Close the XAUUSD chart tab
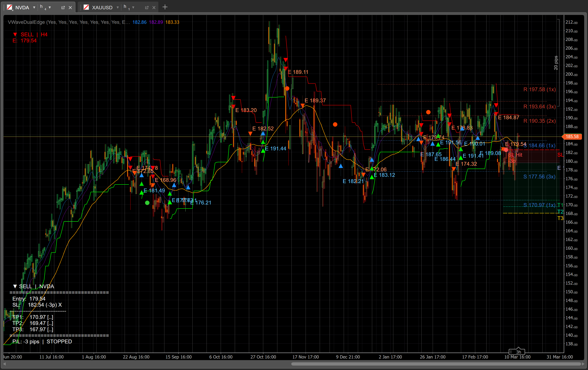The height and width of the screenshot is (370, 588). tap(154, 8)
